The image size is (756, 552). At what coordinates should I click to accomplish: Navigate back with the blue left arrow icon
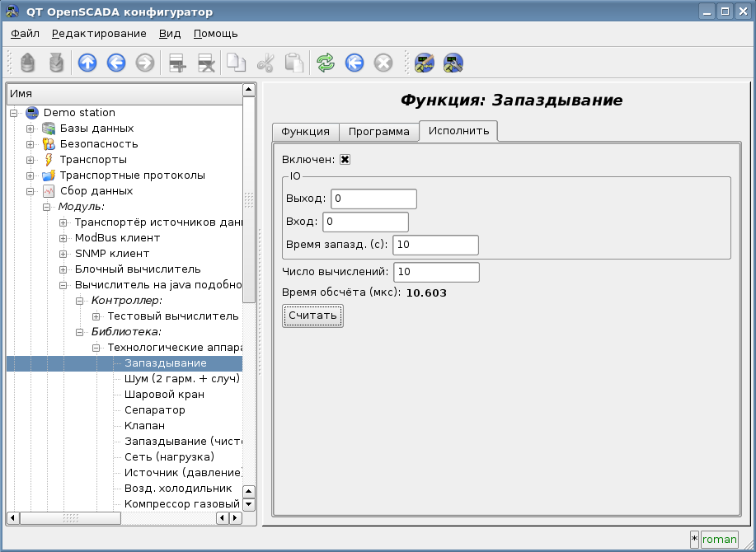116,63
